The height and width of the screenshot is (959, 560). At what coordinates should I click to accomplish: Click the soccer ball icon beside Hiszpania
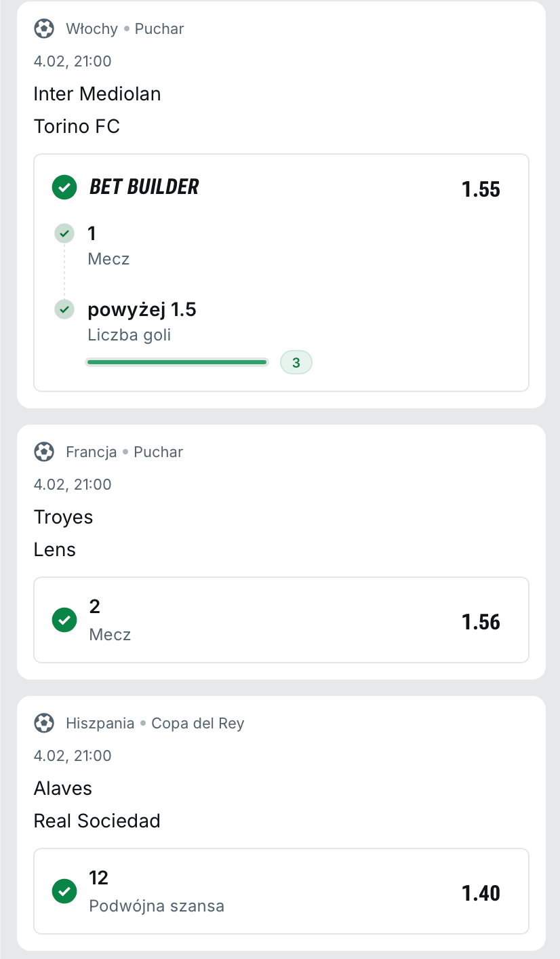pyautogui.click(x=44, y=723)
